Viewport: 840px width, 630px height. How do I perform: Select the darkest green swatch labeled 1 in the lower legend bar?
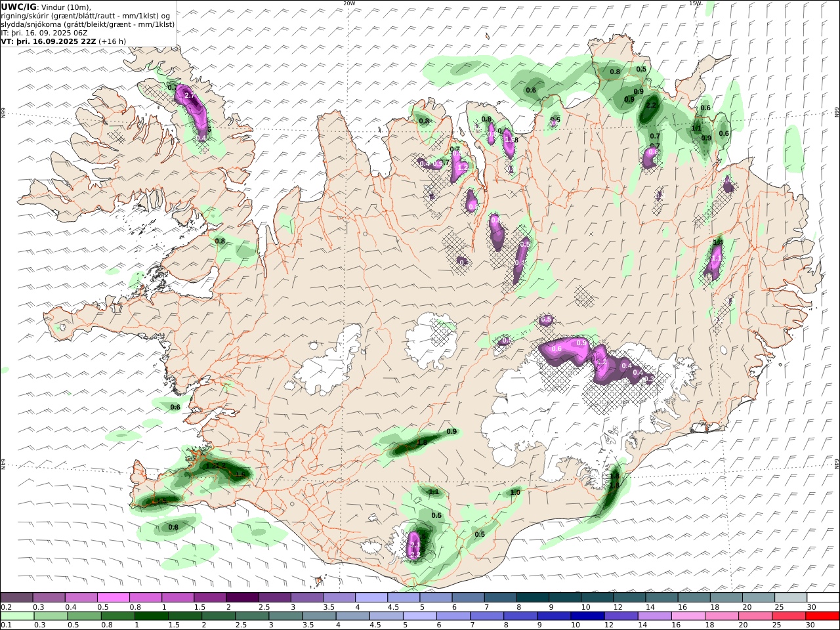point(152,616)
